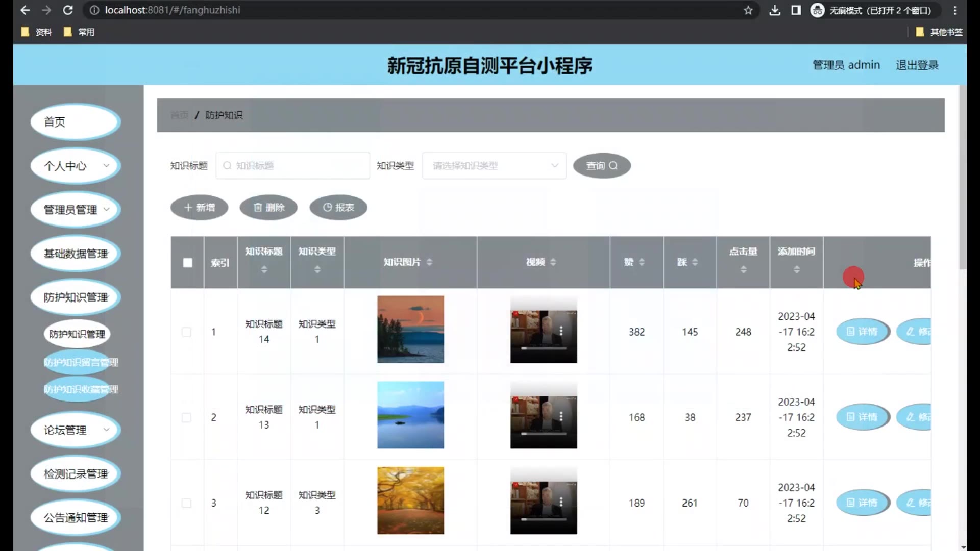Seek video progress bar in row 2
The width and height of the screenshot is (980, 551).
(x=544, y=434)
